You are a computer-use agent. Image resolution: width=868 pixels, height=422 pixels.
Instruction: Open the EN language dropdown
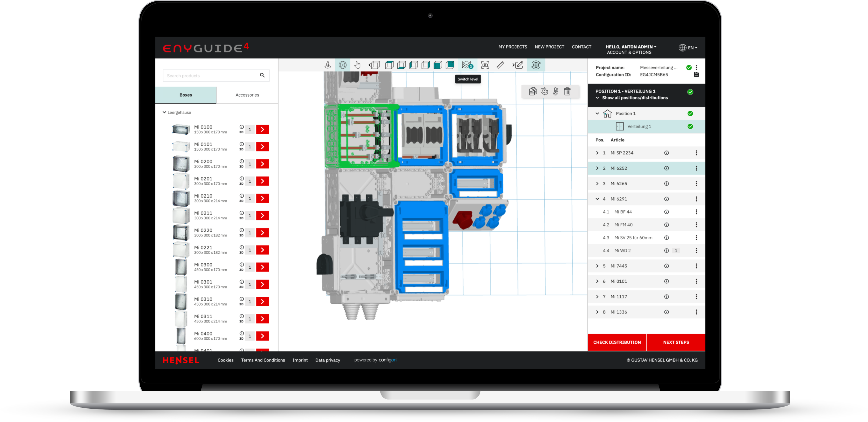pos(688,48)
